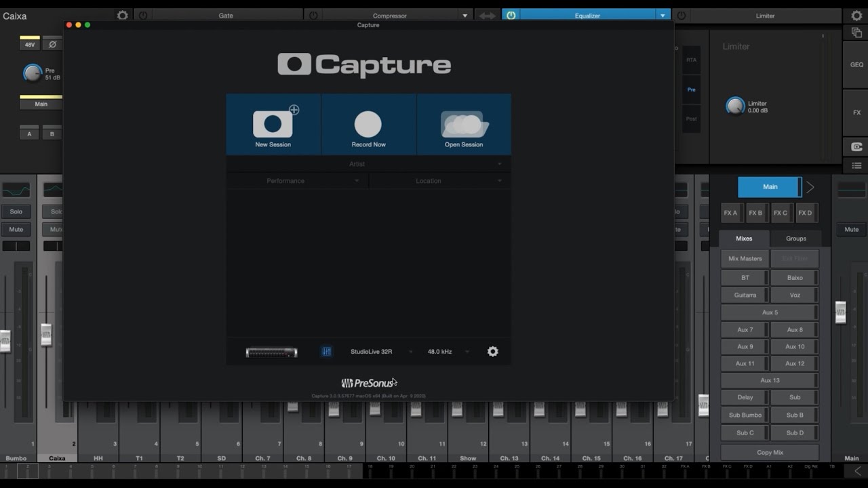The image size is (868, 488).
Task: Toggle the Compressor power button
Action: coord(313,16)
